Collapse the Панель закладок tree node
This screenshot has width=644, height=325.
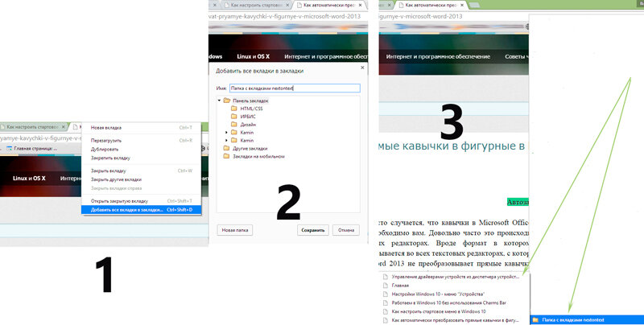[219, 101]
